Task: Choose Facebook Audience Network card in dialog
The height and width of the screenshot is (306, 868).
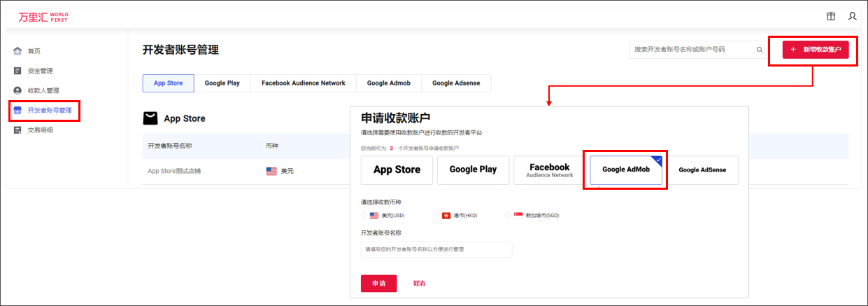Action: coord(550,170)
